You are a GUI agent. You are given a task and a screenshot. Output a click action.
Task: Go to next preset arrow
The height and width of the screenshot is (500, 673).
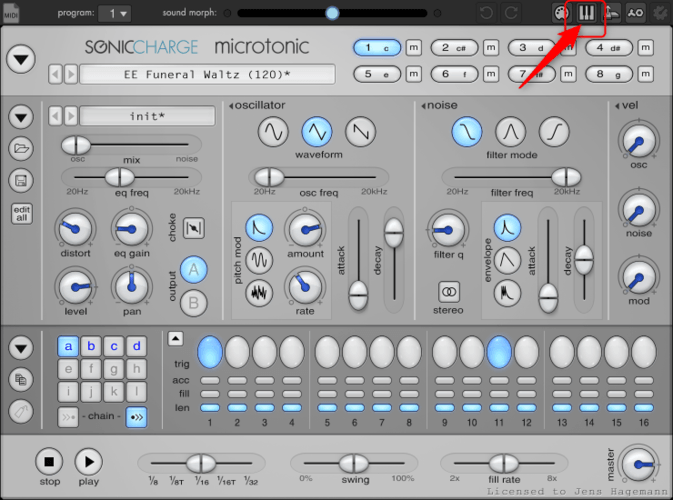pyautogui.click(x=71, y=74)
